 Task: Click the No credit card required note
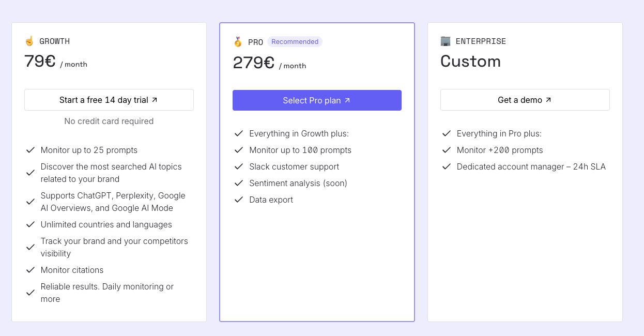[x=109, y=121]
